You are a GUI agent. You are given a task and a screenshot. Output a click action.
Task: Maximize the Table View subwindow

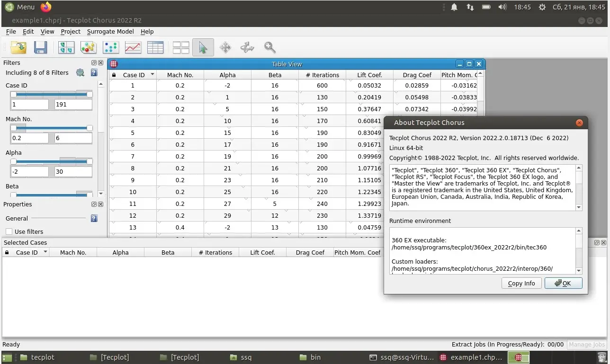pyautogui.click(x=469, y=64)
